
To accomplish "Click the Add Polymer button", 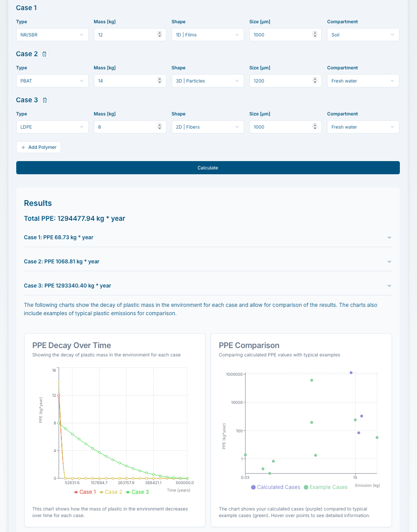I will coord(38,147).
